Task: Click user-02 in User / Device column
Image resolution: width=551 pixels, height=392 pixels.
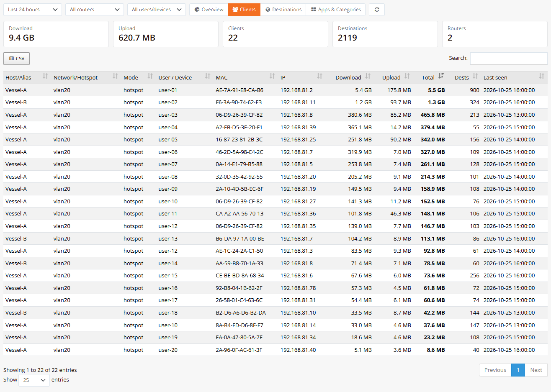Action: 168,102
